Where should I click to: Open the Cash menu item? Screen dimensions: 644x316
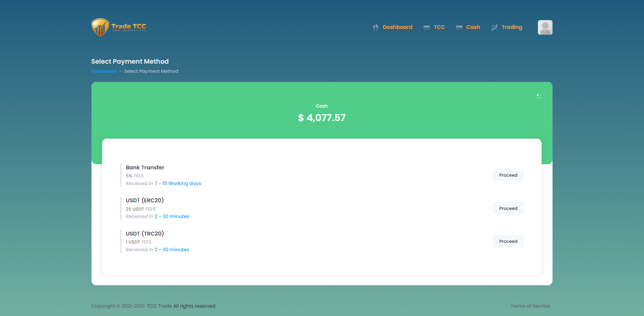[473, 27]
